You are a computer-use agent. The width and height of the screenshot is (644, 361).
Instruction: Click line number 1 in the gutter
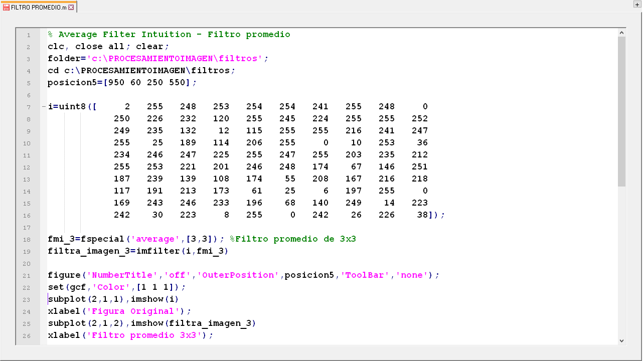coord(29,35)
